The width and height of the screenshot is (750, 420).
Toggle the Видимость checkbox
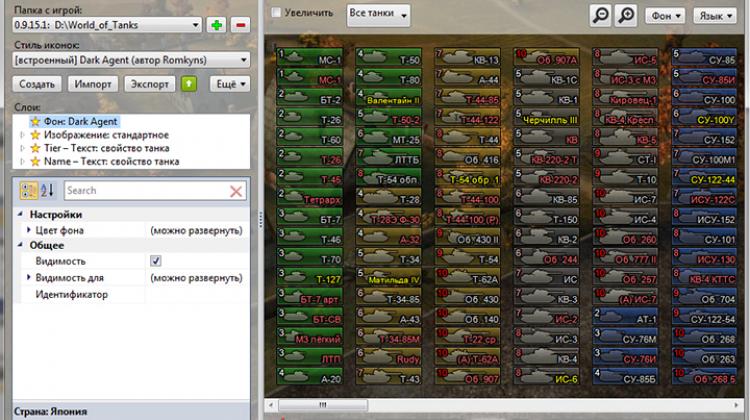coord(155,261)
